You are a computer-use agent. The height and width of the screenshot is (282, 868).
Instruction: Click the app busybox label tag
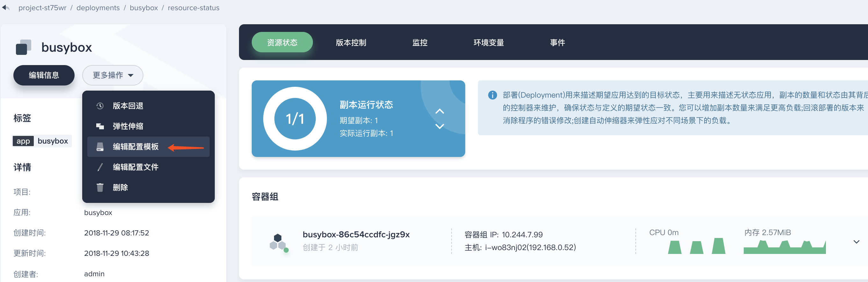point(42,141)
